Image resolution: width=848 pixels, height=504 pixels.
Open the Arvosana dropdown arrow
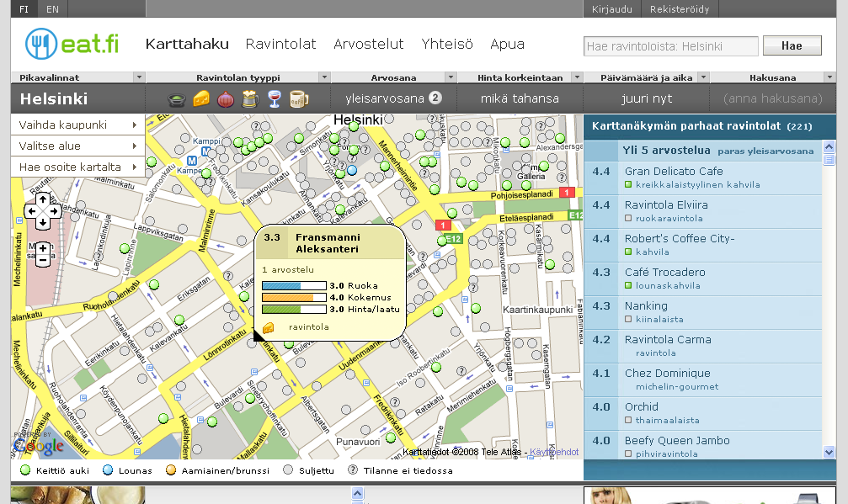[450, 77]
